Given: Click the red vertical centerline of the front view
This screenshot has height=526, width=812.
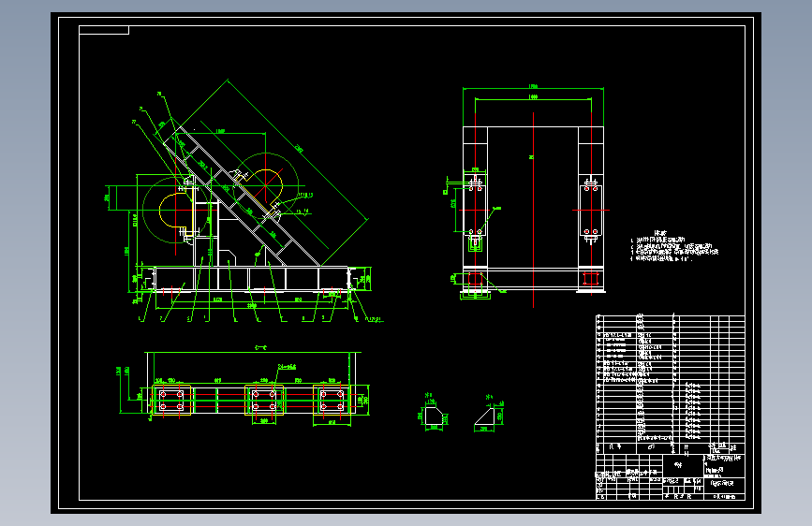Looking at the screenshot, I should (x=534, y=210).
